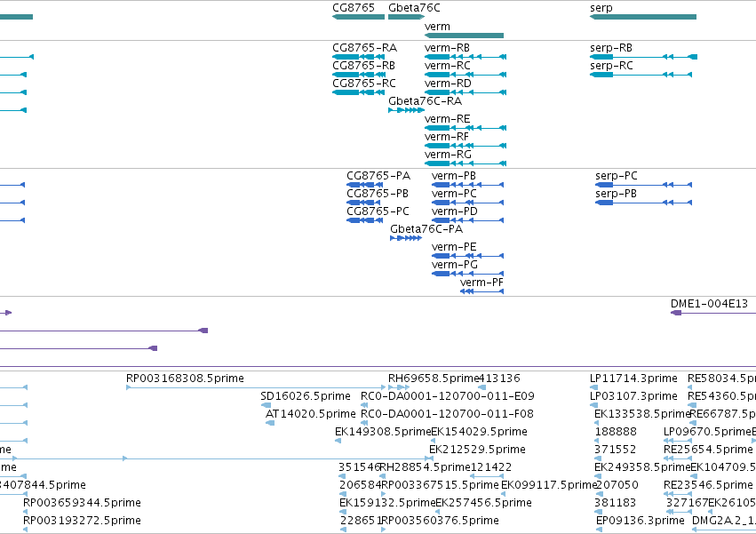Click EST RP003193272.5prime
The height and width of the screenshot is (534, 756).
point(26,530)
